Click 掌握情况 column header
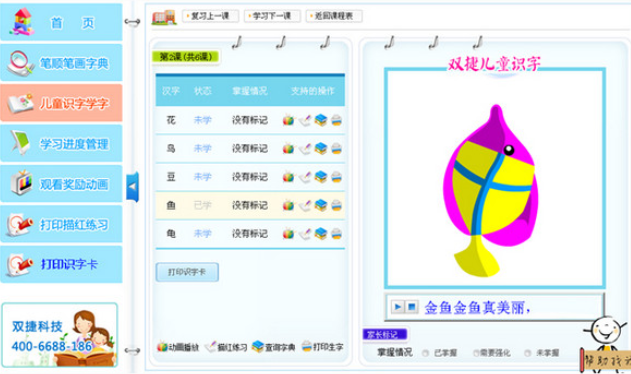 (250, 91)
